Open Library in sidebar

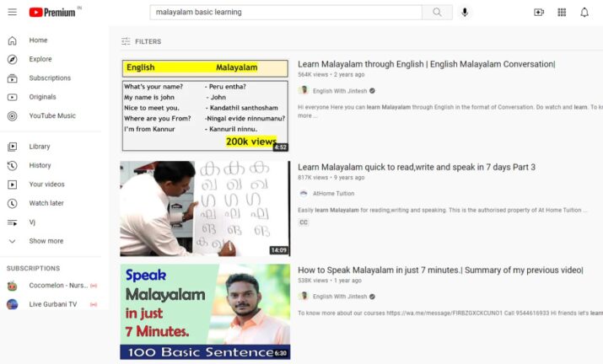pyautogui.click(x=40, y=147)
